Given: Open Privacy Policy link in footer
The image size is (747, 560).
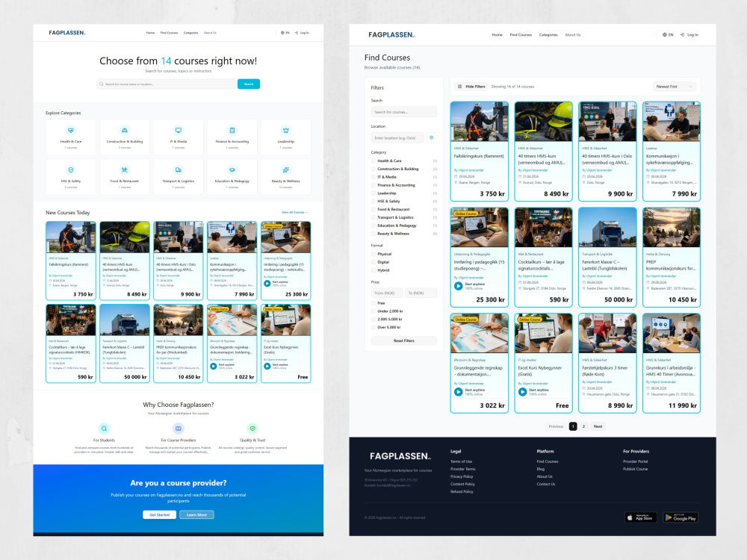Looking at the screenshot, I should [x=462, y=476].
